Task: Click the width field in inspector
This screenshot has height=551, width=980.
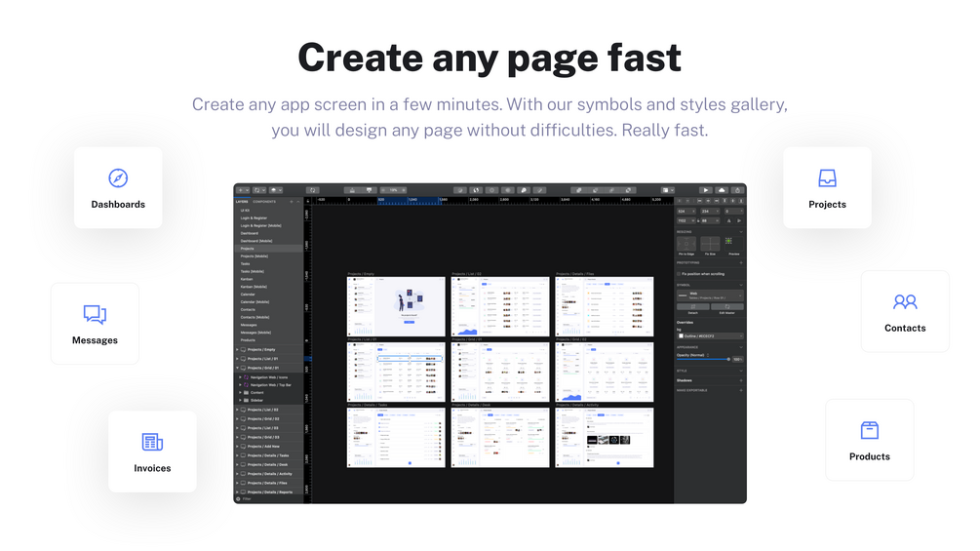Action: [686, 220]
